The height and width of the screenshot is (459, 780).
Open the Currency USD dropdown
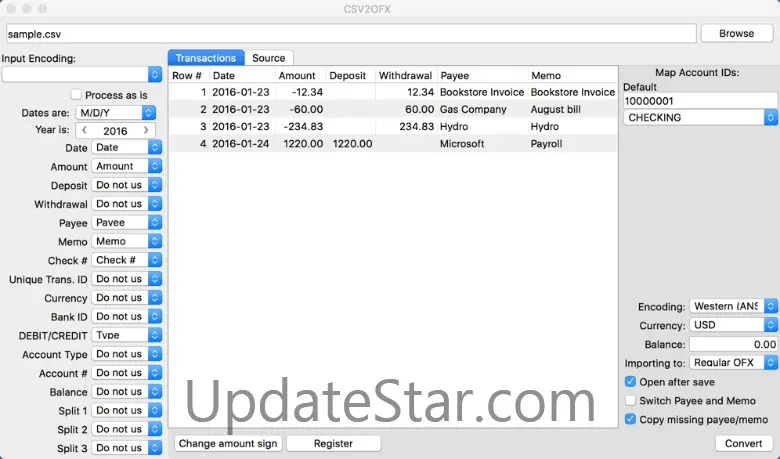733,325
